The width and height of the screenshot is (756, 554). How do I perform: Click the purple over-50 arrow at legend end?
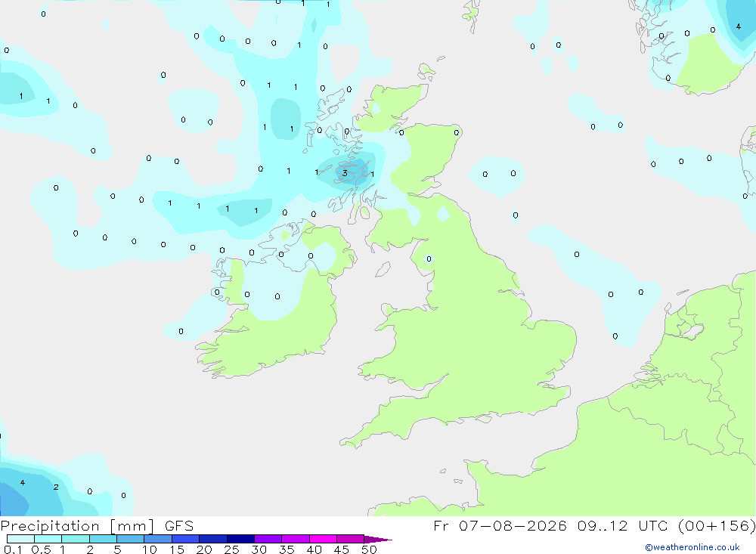coord(377,540)
